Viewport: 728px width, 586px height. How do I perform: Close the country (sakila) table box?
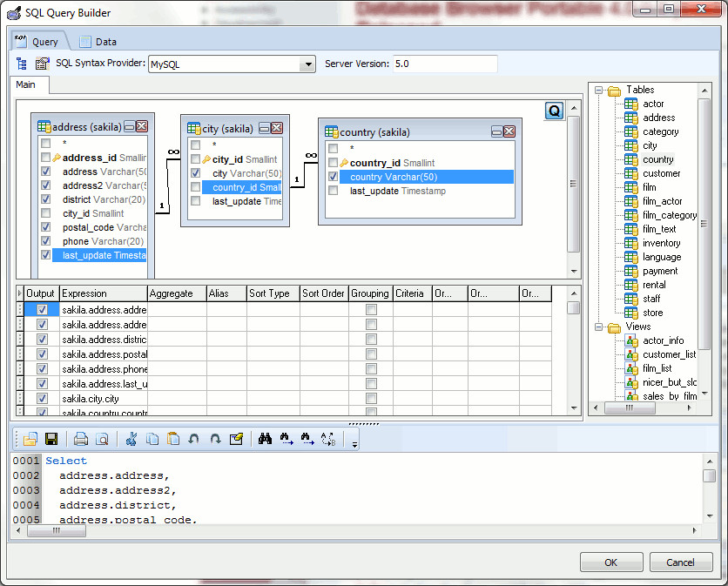pyautogui.click(x=509, y=131)
